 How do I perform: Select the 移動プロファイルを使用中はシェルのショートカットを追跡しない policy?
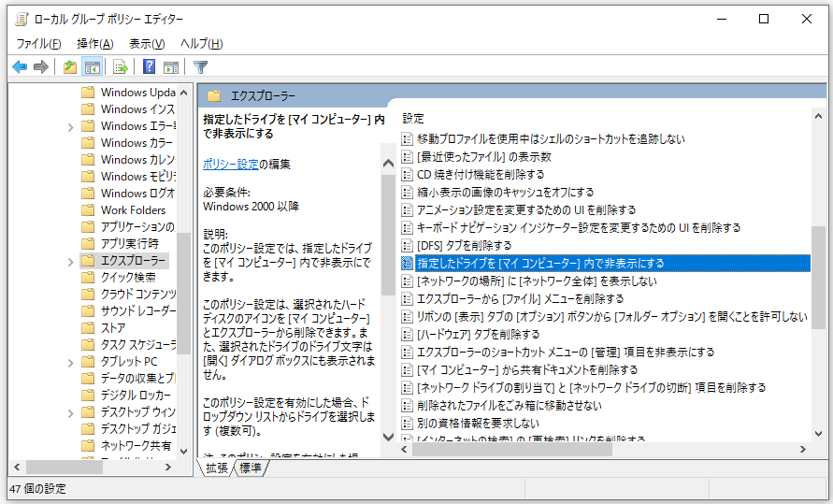point(551,139)
